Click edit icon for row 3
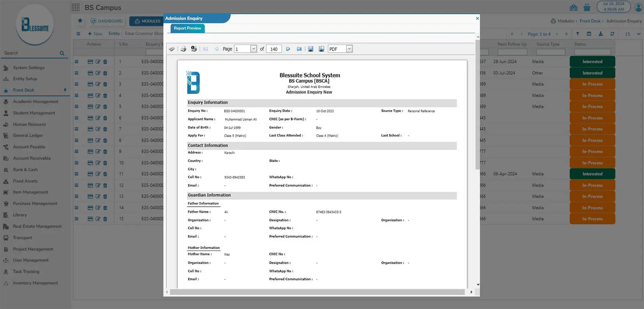Viewport: 644px width, 309px height. pyautogui.click(x=98, y=84)
